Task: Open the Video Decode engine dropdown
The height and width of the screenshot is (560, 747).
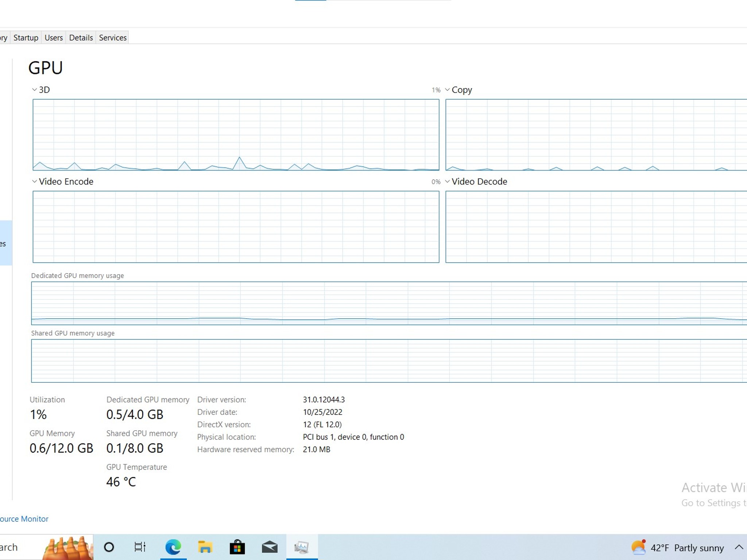Action: click(x=447, y=182)
